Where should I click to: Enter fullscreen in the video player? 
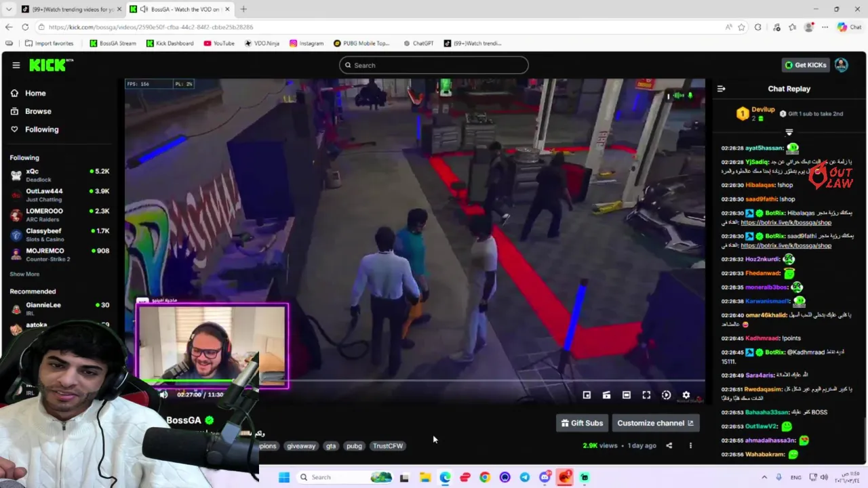click(x=646, y=395)
